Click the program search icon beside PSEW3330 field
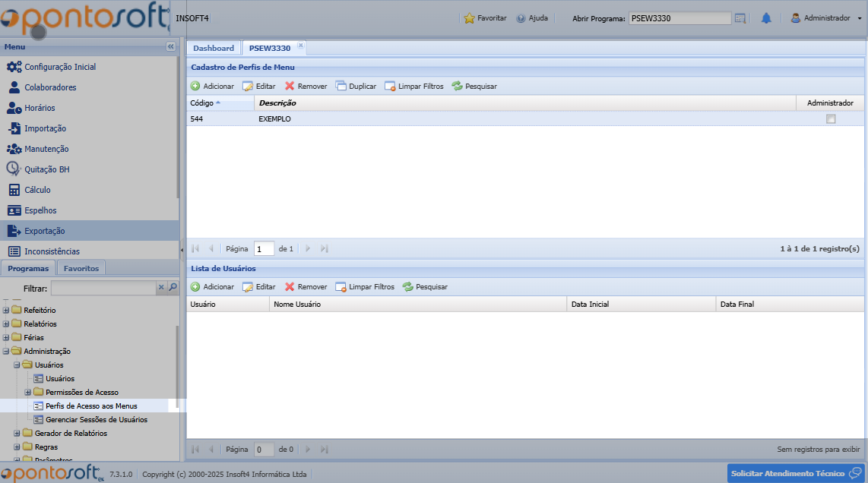Screen dimensions: 868x483 pyautogui.click(x=740, y=18)
